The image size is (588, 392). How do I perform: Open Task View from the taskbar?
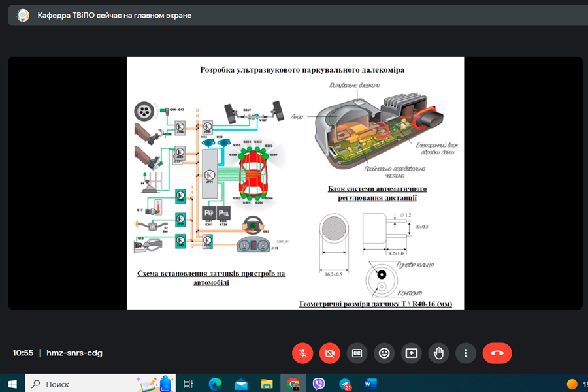[x=188, y=384]
